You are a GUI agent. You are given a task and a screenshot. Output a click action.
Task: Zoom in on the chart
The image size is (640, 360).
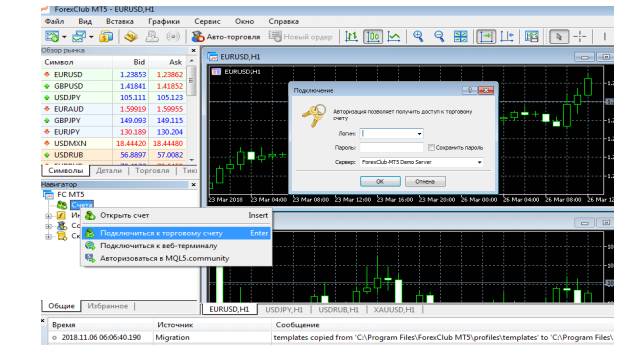click(418, 37)
